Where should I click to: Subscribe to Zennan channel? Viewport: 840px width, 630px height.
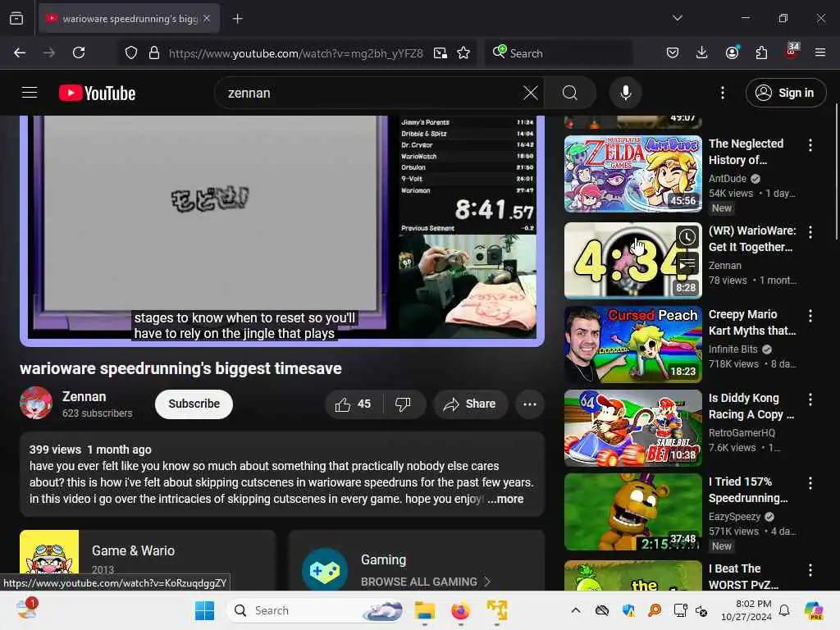194,404
